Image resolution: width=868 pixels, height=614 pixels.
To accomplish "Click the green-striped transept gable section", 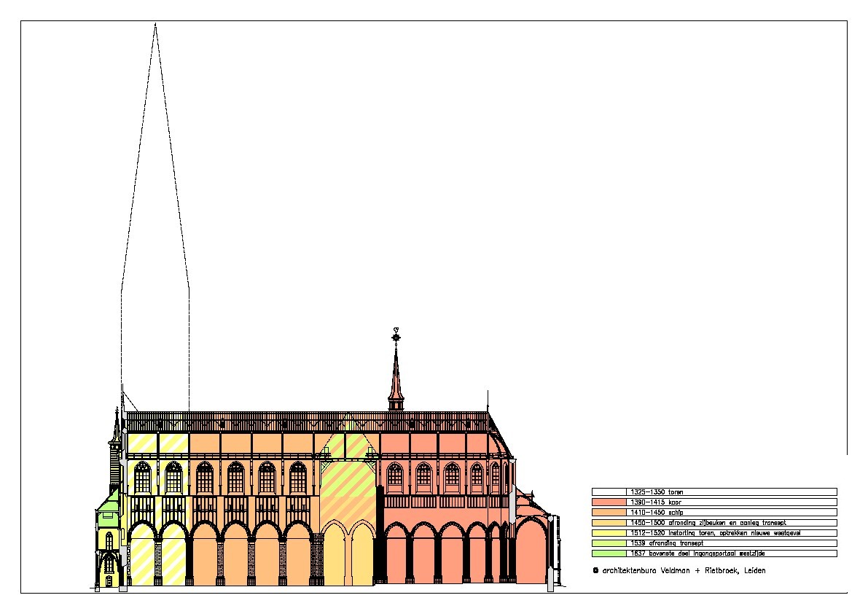I will click(x=348, y=474).
